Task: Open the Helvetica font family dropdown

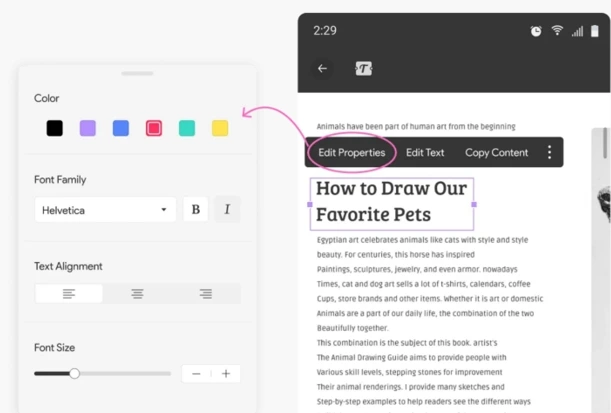Action: click(x=105, y=210)
